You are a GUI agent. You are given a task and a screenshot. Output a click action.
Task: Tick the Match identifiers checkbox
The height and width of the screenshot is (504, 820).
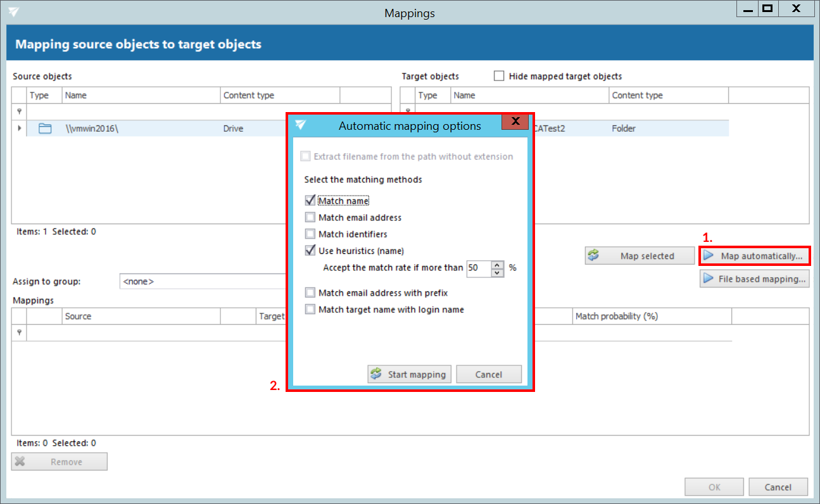310,234
